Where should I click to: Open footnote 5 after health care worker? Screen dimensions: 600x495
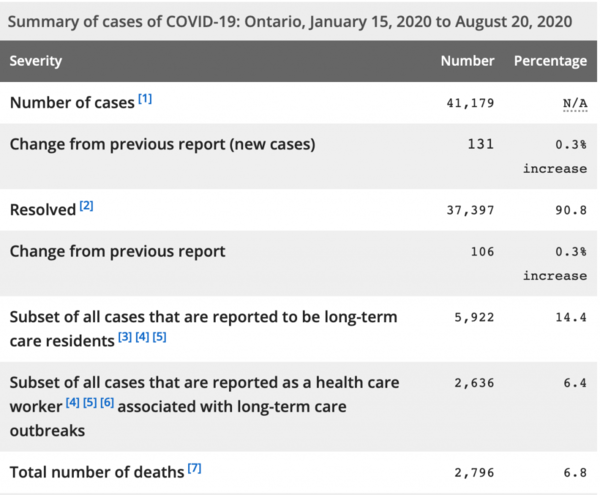(91, 402)
